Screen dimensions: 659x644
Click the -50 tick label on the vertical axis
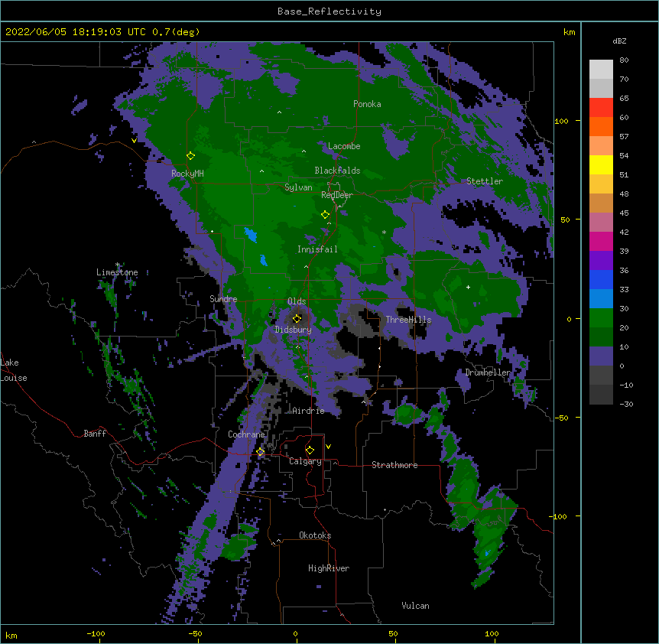[561, 418]
